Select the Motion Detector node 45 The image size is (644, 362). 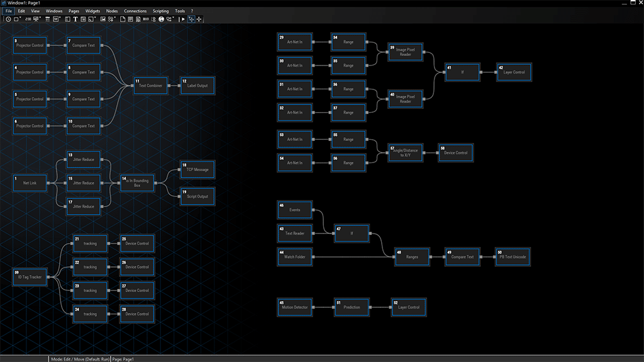click(294, 307)
